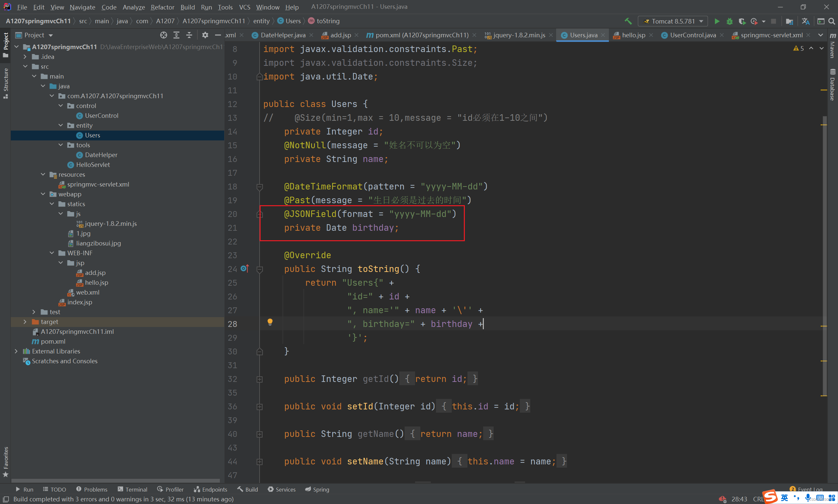This screenshot has height=504, width=838.
Task: Expand the .idea folder
Action: pos(25,57)
